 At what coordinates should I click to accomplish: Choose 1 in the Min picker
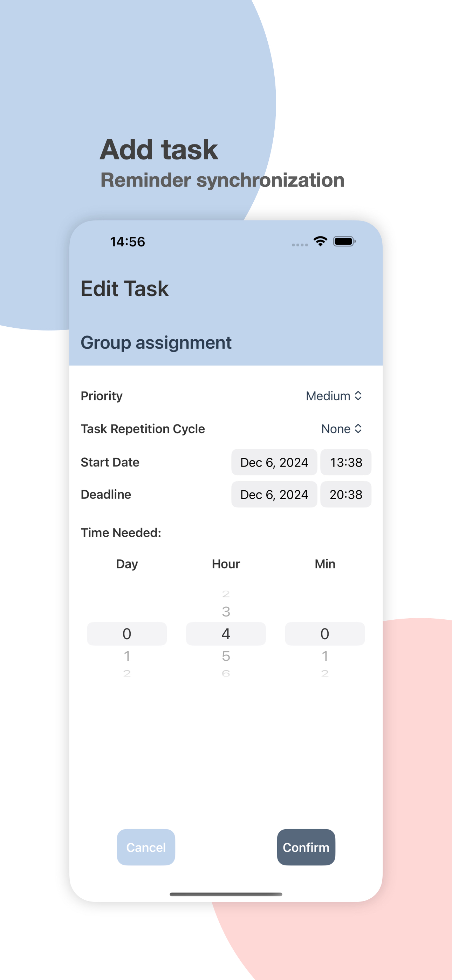tap(324, 656)
